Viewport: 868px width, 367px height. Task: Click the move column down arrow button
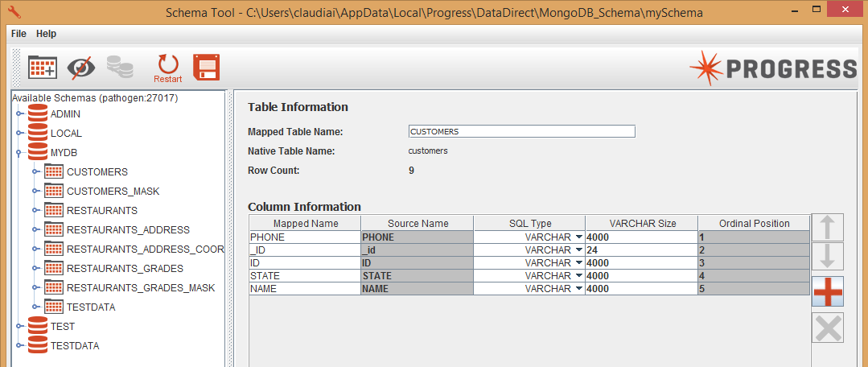pos(827,256)
